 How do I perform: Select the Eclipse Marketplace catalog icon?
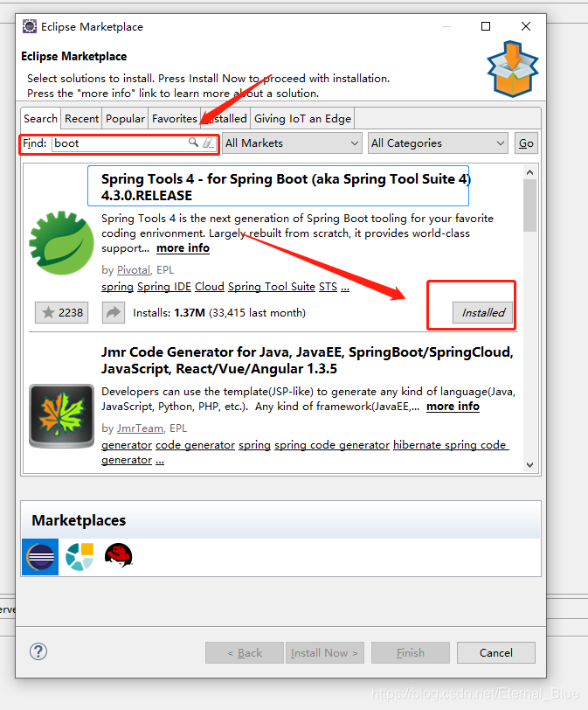pos(40,556)
